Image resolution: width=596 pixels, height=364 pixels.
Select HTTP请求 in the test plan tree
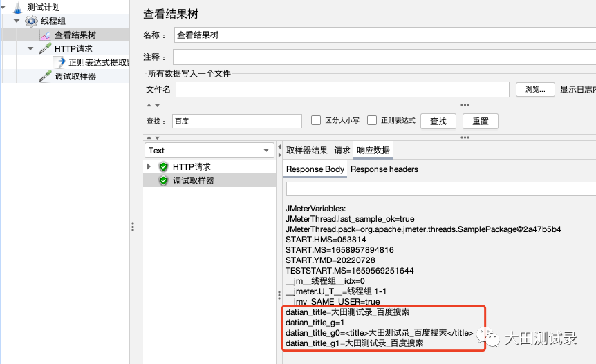coord(73,48)
